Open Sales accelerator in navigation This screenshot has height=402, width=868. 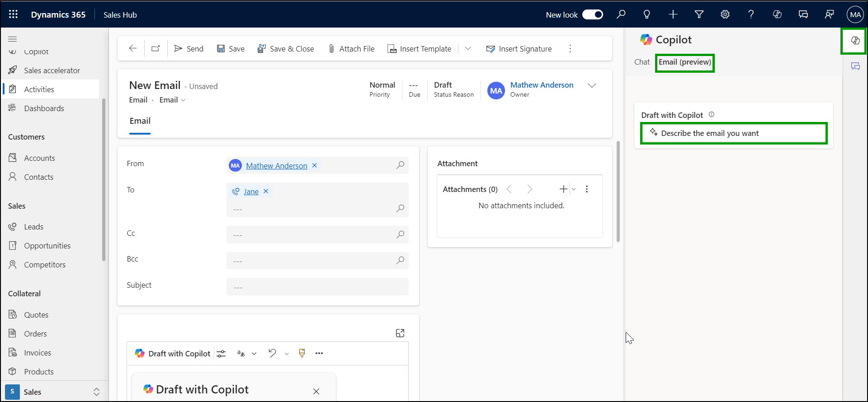pyautogui.click(x=52, y=70)
